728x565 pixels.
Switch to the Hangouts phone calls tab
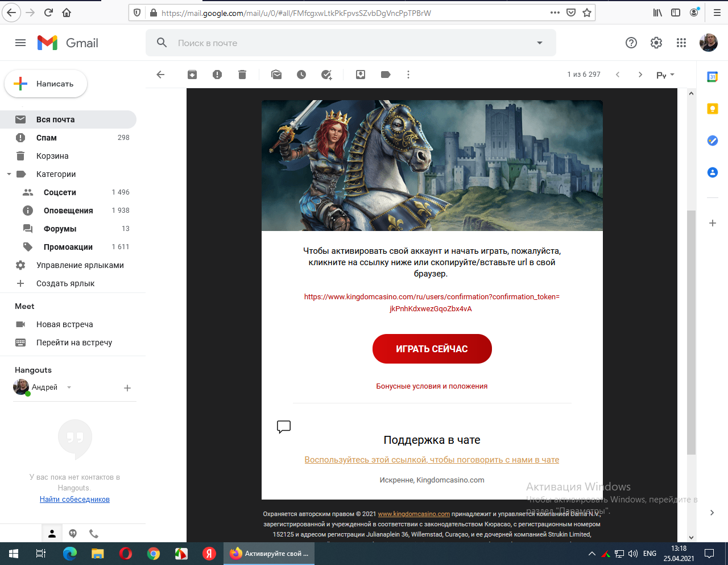point(94,534)
